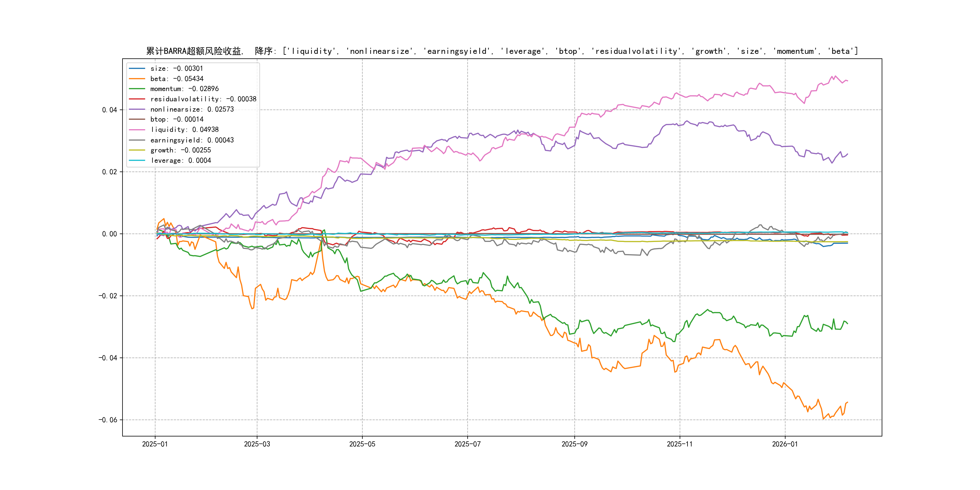Click the 2025-11 x-axis tick label
The height and width of the screenshot is (490, 980).
point(680,444)
